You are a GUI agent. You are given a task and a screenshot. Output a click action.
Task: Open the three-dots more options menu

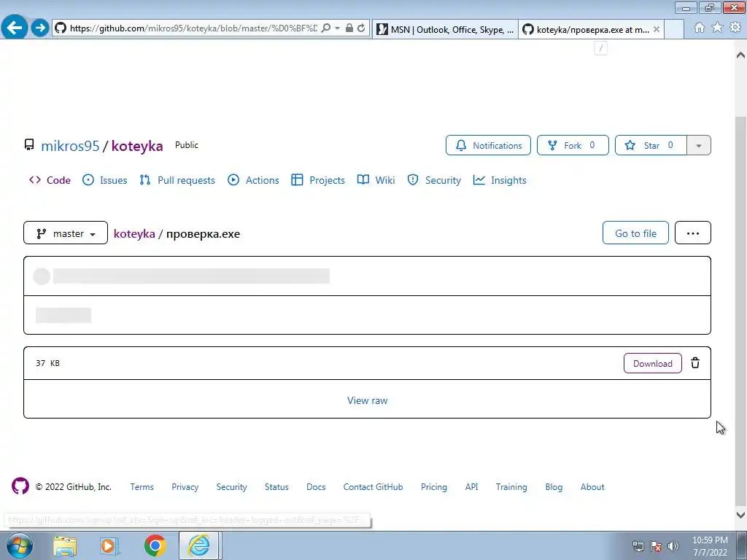(693, 233)
